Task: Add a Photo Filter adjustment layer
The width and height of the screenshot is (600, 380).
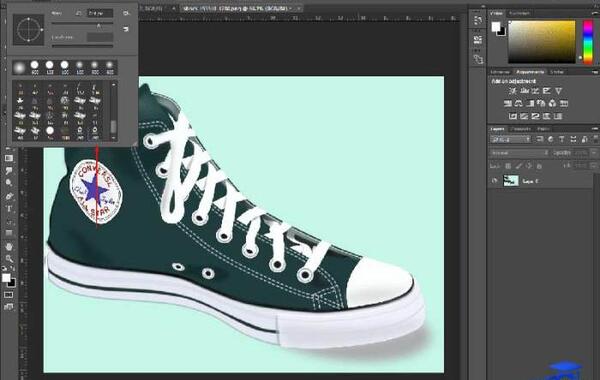Action: click(x=541, y=103)
